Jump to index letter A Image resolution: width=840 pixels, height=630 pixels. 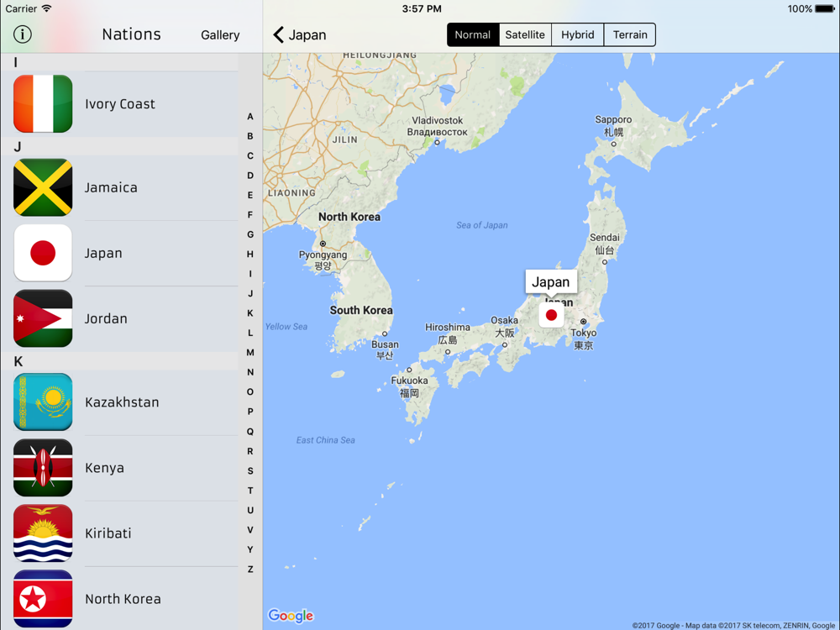(250, 116)
